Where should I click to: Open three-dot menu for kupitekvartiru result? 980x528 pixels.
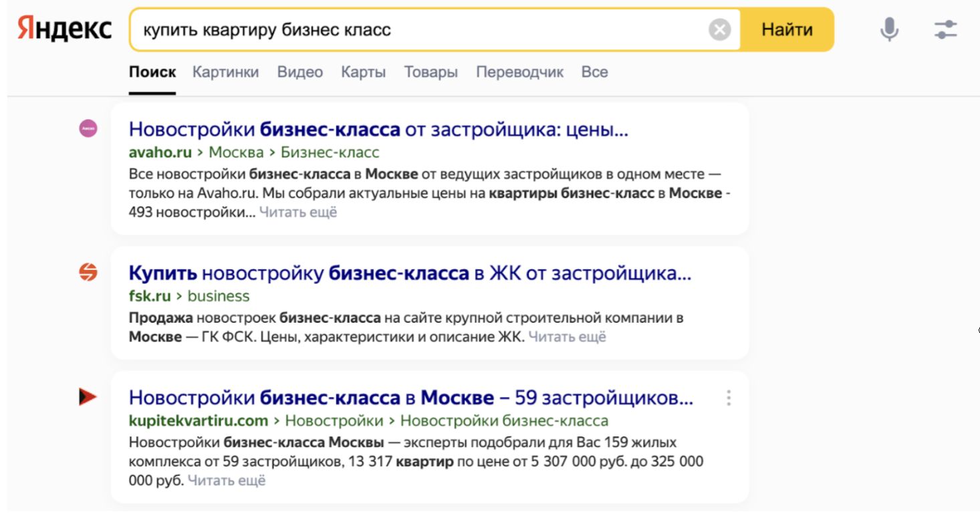click(728, 398)
